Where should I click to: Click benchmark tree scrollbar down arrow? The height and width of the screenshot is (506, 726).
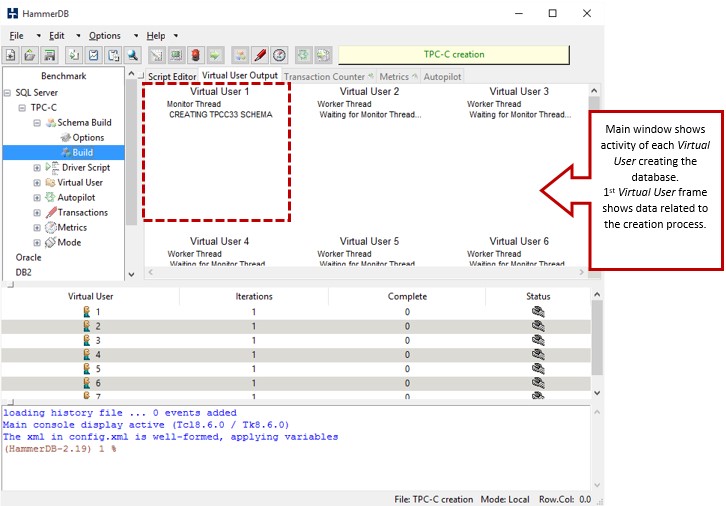tap(131, 274)
